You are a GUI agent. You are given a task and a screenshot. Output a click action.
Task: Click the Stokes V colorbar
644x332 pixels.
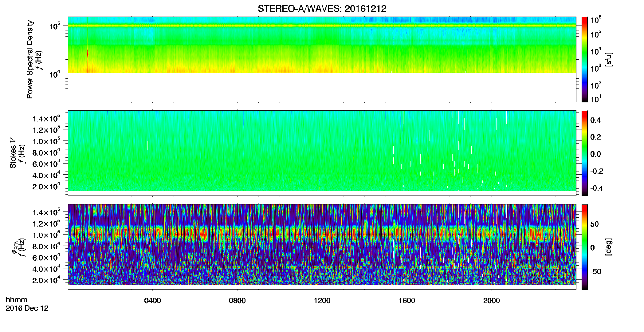(584, 153)
